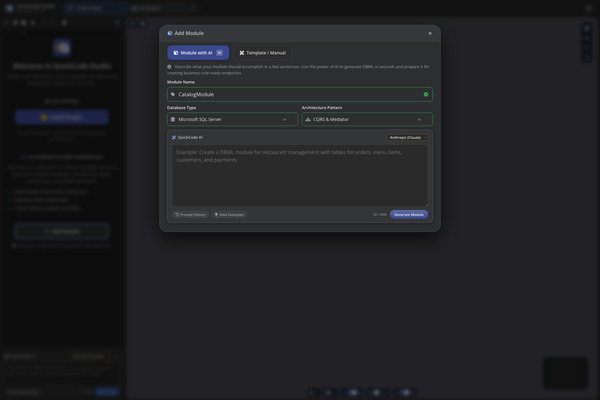Click the View Examples button

(230, 215)
